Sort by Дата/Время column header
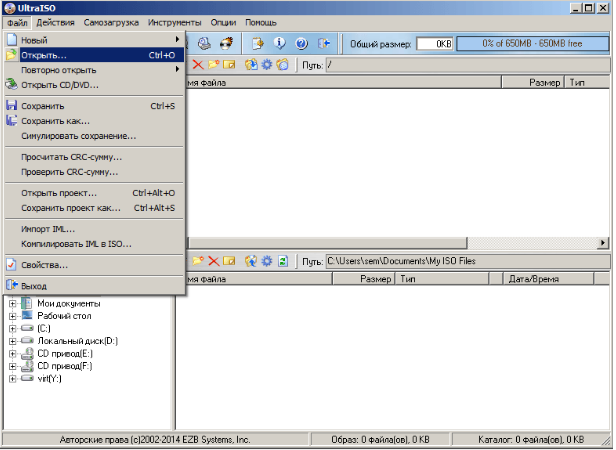This screenshot has height=450, width=616. pos(548,279)
